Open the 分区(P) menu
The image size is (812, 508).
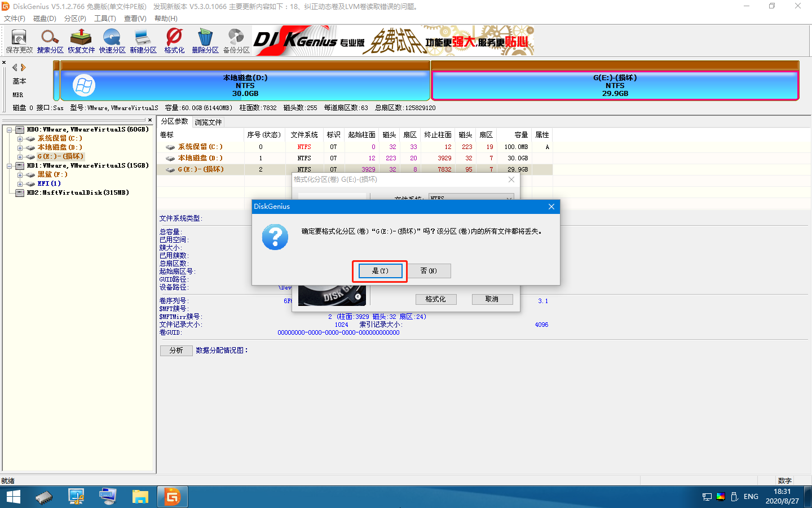tap(75, 19)
